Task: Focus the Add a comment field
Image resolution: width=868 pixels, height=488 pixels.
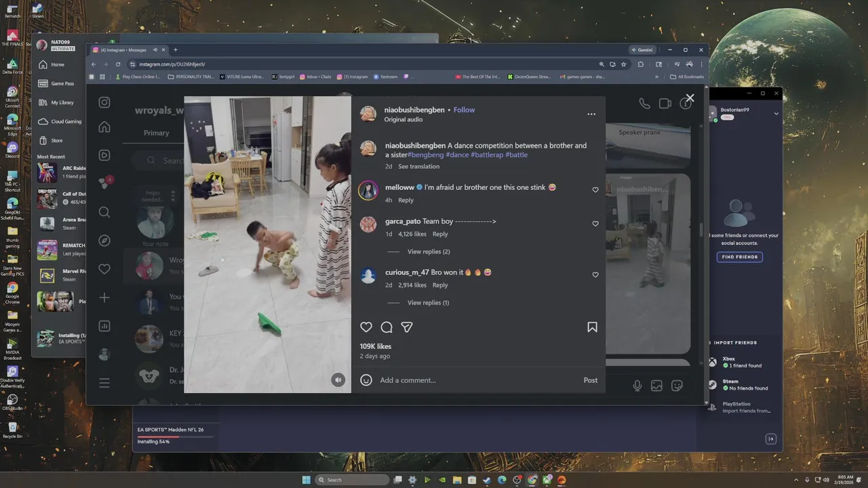Action: click(x=478, y=380)
